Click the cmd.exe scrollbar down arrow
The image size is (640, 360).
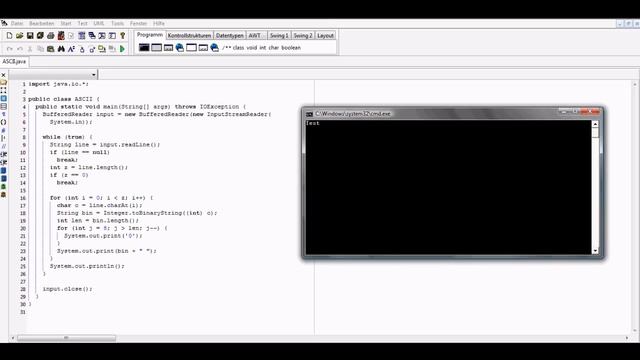click(595, 251)
